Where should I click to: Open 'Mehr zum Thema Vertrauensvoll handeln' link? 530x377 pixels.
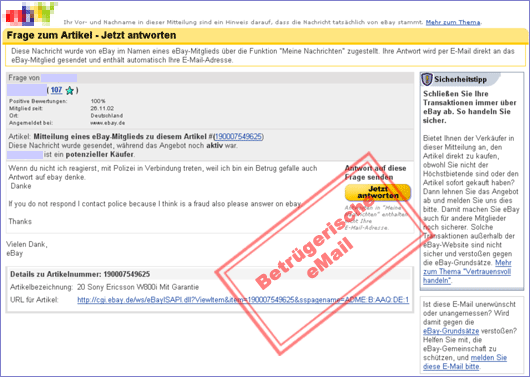[467, 272]
